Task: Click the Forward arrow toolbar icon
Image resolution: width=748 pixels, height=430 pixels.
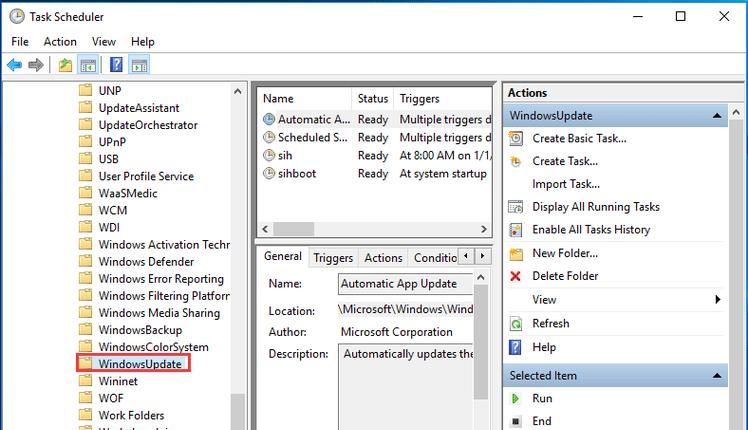Action: [36, 64]
